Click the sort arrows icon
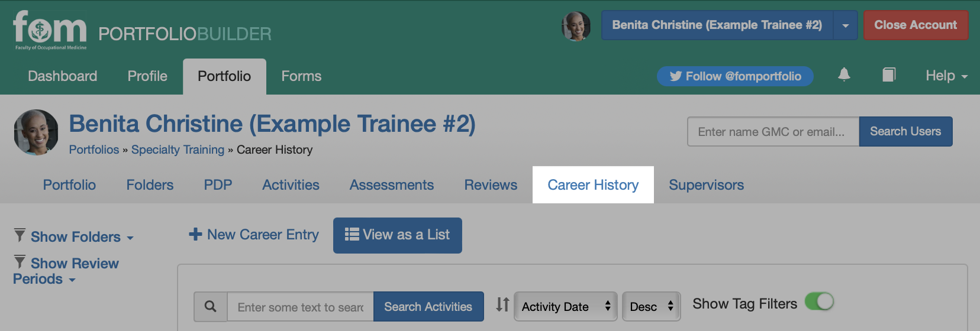This screenshot has width=980, height=331. pos(502,304)
